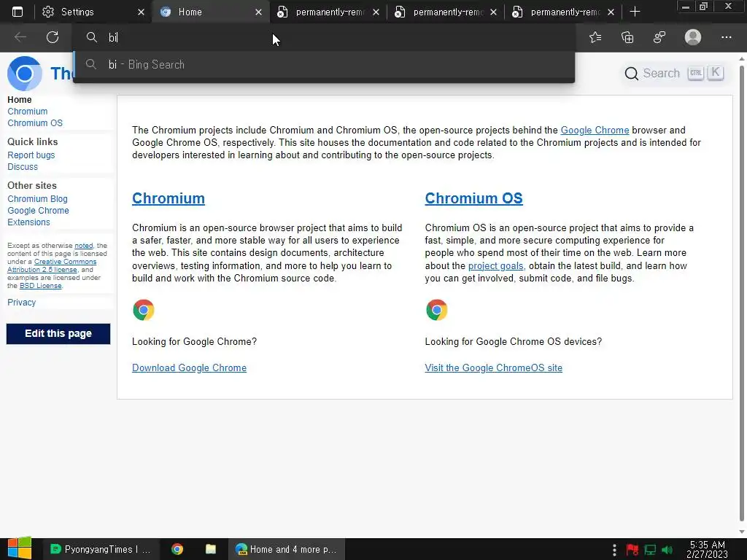747x560 pixels.
Task: Open the 'noted' license link
Action: (x=84, y=246)
